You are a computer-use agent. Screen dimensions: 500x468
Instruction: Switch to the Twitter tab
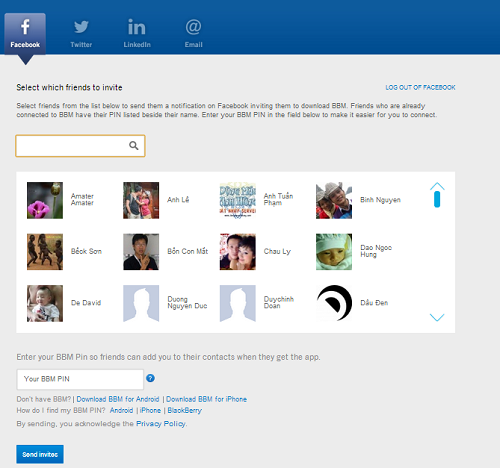click(x=81, y=34)
